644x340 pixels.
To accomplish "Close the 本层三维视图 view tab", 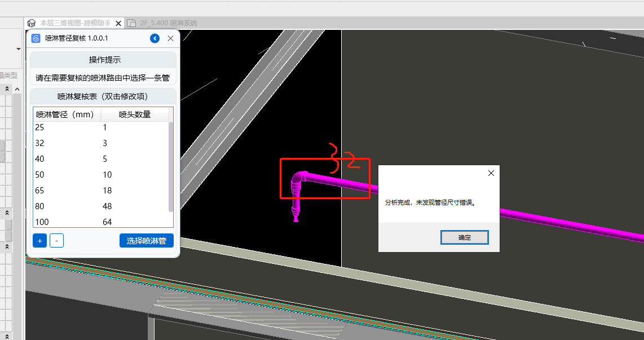I will 118,23.
